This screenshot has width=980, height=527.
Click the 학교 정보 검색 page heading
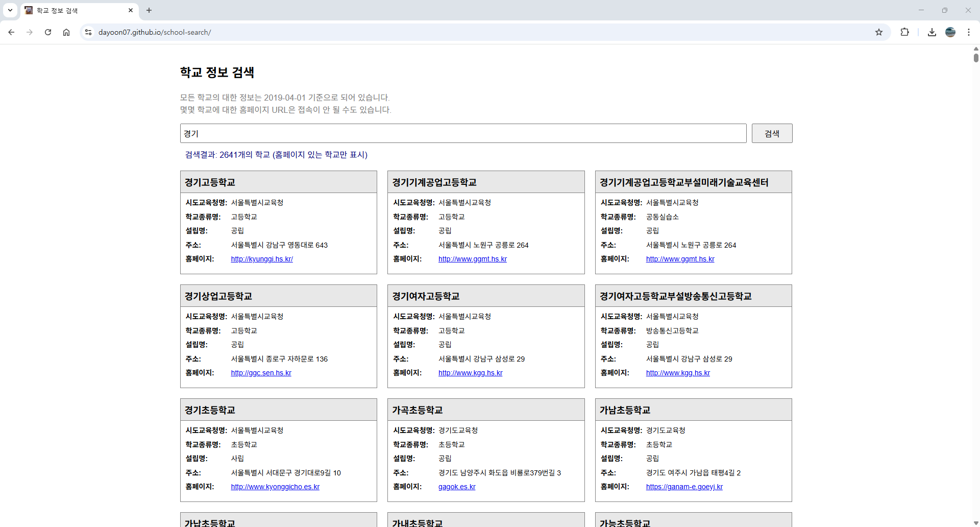point(217,73)
